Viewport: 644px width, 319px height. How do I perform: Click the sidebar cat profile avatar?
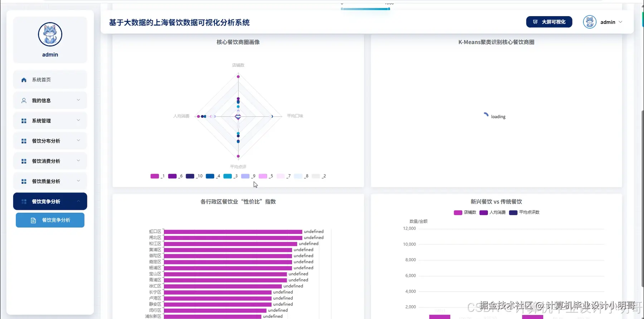(50, 34)
